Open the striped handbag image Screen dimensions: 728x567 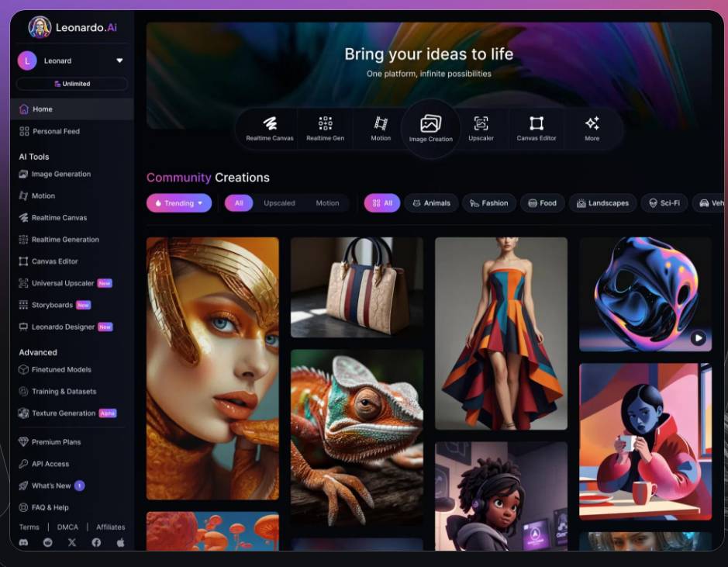pos(357,288)
